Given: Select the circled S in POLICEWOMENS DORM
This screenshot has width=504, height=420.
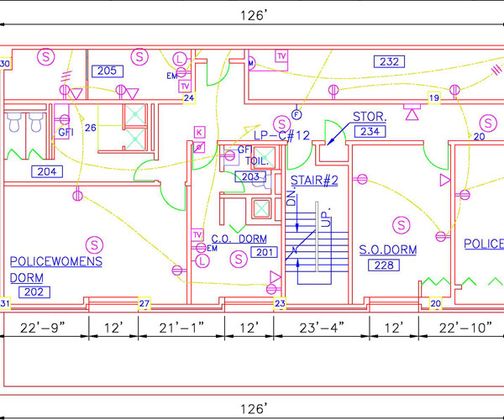Looking at the screenshot, I should pyautogui.click(x=94, y=245).
